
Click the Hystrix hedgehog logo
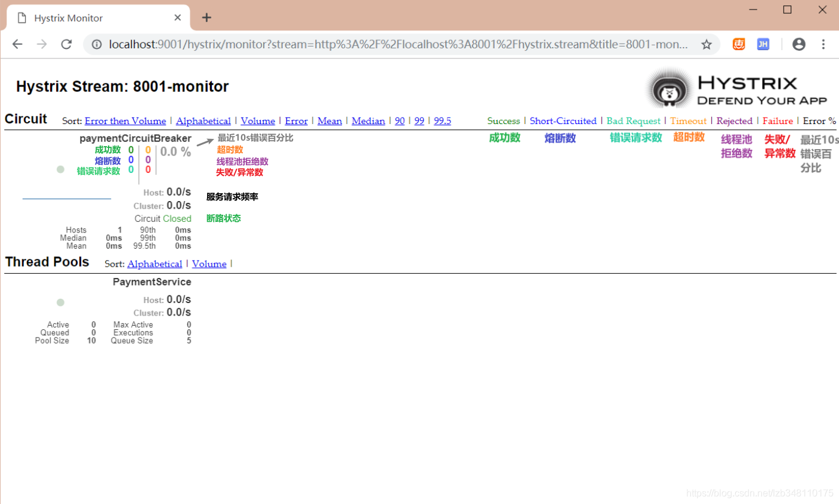click(668, 89)
